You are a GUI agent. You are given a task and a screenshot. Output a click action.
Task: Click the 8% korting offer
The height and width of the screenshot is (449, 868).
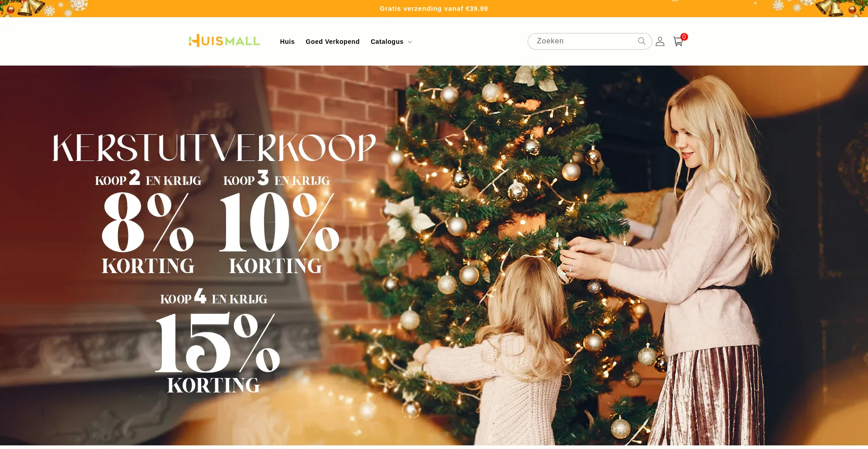pos(148,222)
